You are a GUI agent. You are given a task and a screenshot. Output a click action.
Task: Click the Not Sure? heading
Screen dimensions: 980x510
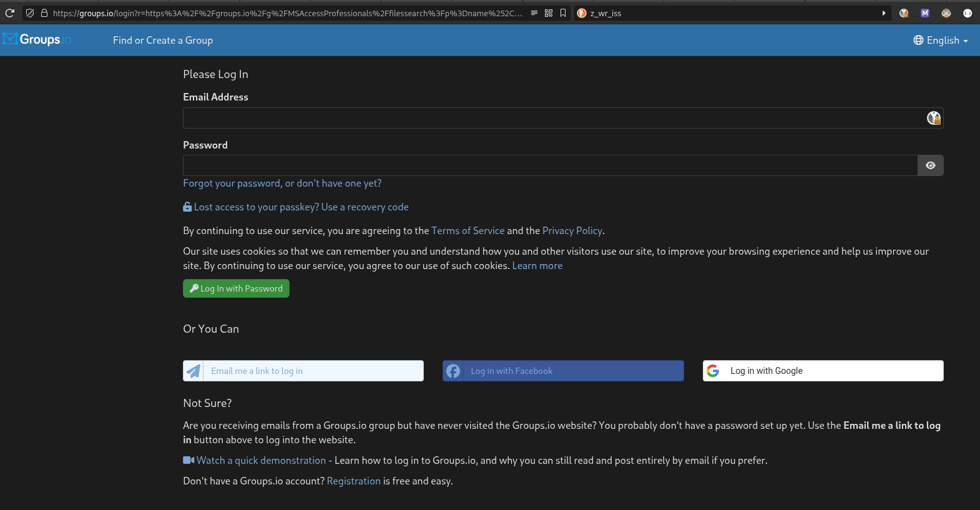click(x=207, y=403)
